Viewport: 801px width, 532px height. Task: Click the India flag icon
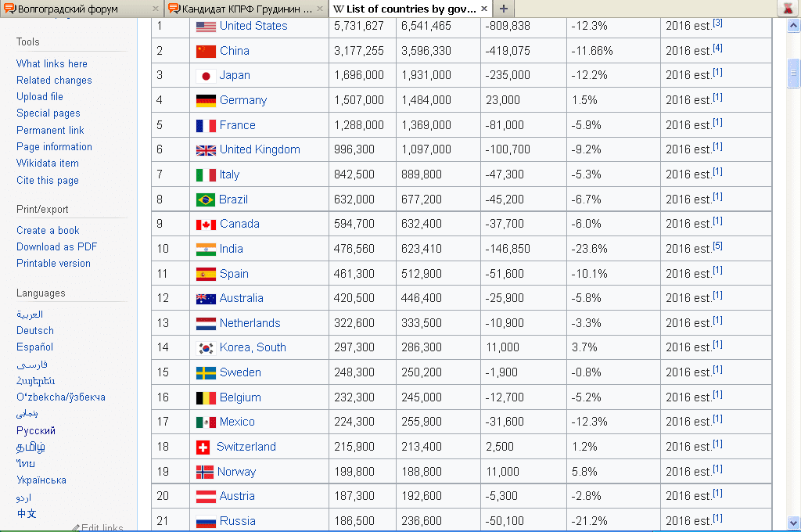click(206, 250)
